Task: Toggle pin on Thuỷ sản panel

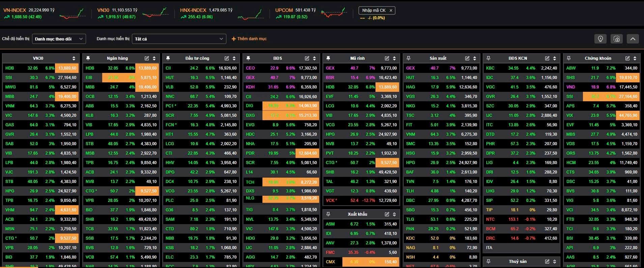Action: coord(488,262)
